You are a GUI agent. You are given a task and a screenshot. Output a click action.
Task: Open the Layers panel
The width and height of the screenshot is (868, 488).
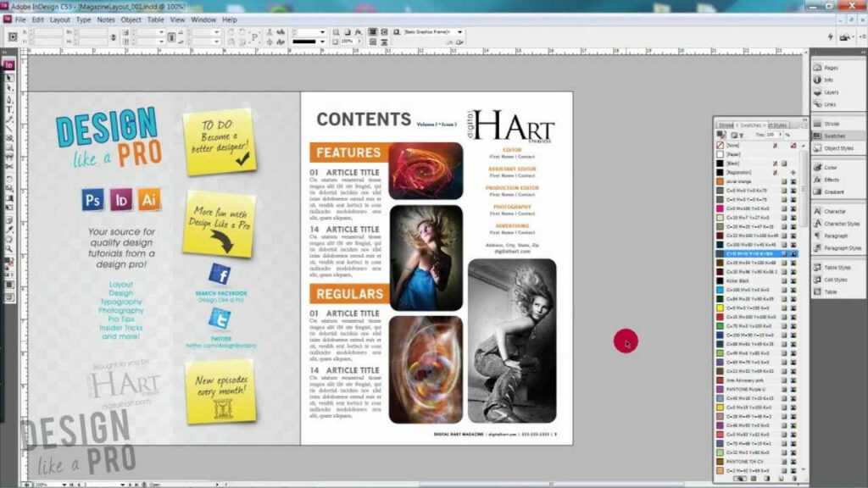tap(832, 91)
